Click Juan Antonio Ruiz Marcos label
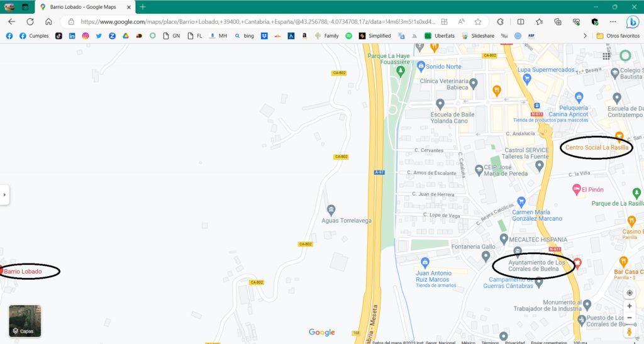Image resolution: width=644 pixels, height=344 pixels. pos(433,276)
